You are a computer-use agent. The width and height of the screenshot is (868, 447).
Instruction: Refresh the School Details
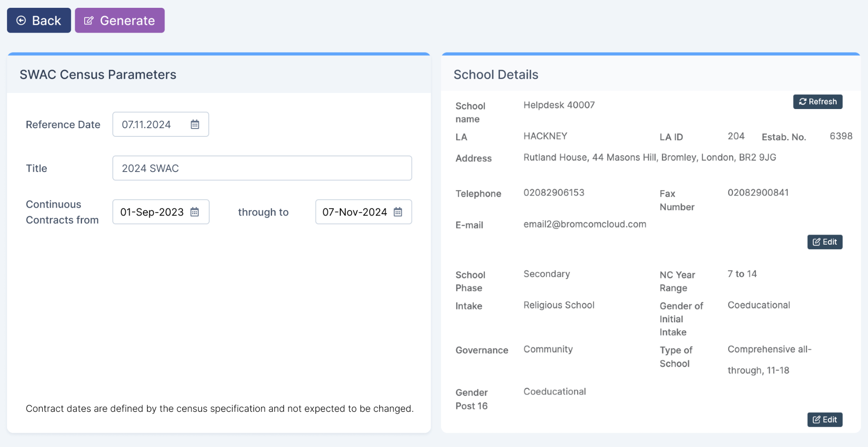pyautogui.click(x=818, y=102)
